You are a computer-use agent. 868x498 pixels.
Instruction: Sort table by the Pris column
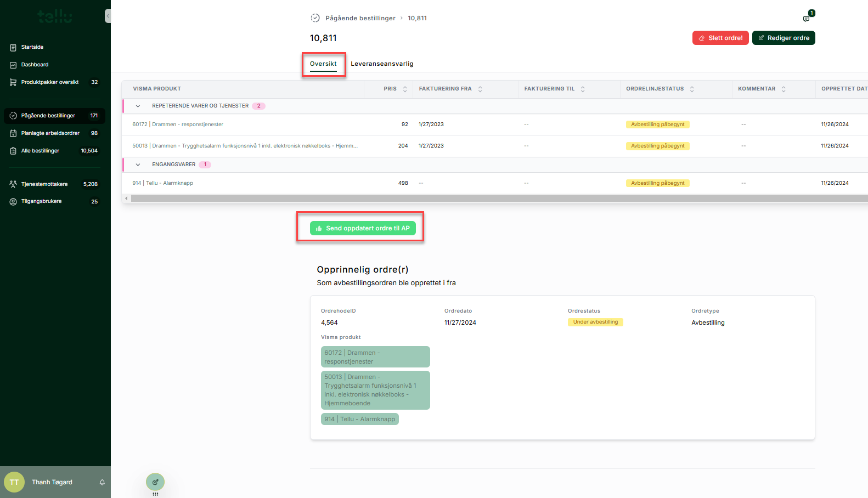[405, 89]
